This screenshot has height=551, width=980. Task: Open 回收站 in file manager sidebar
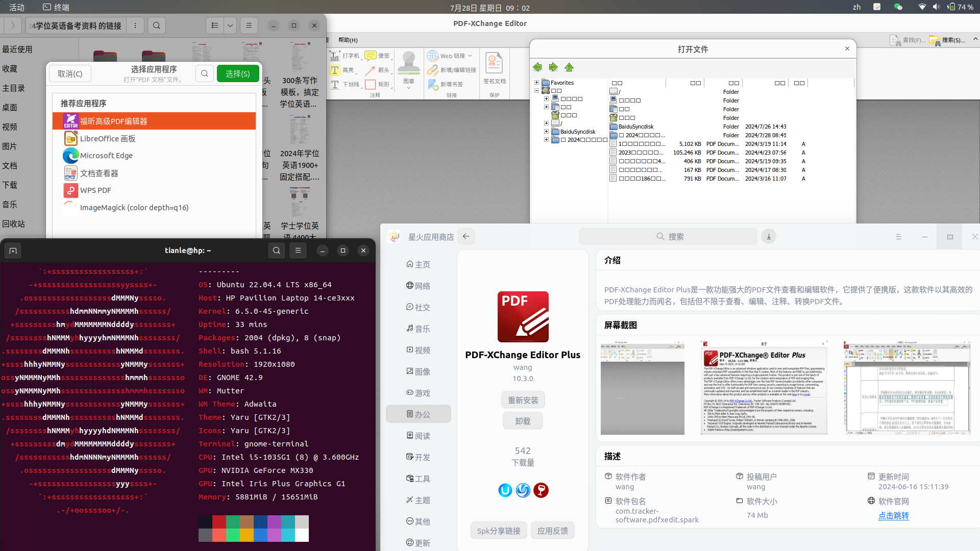click(14, 224)
